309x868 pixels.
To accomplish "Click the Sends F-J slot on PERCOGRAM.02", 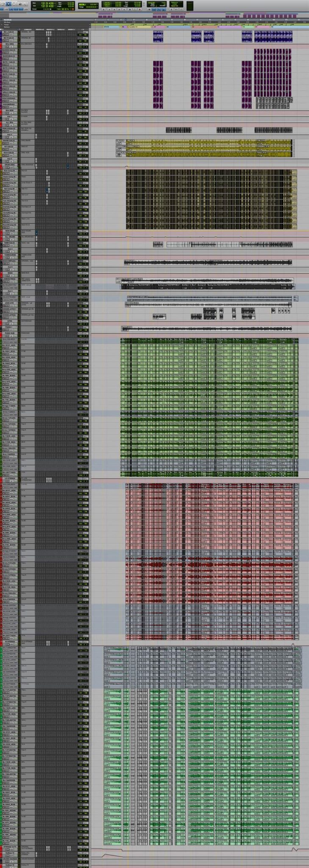I will 68,129.
